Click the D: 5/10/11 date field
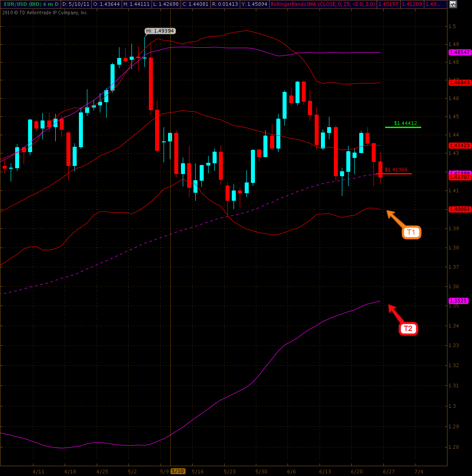This screenshot has height=476, width=472. 76,4
